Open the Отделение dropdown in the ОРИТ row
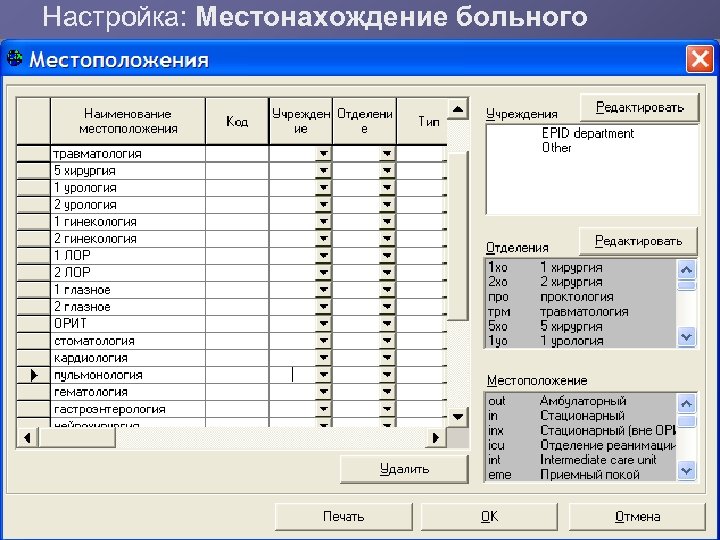The height and width of the screenshot is (540, 720). coord(387,323)
